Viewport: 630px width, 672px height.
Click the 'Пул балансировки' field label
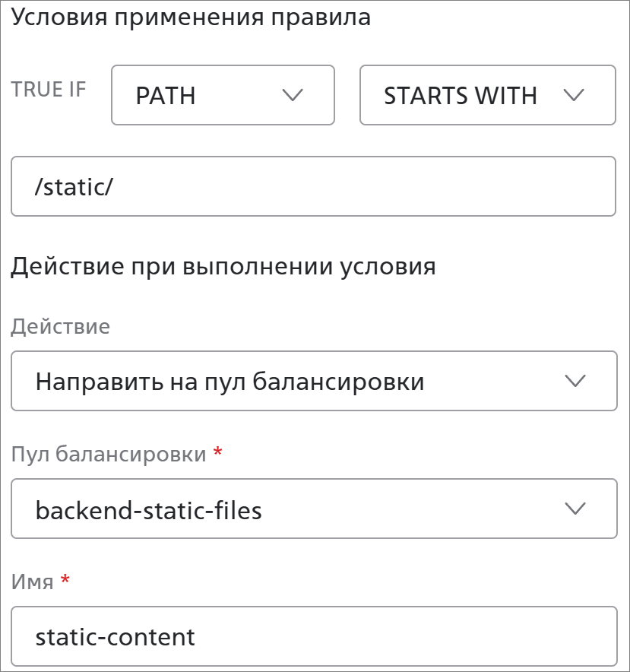click(x=109, y=455)
